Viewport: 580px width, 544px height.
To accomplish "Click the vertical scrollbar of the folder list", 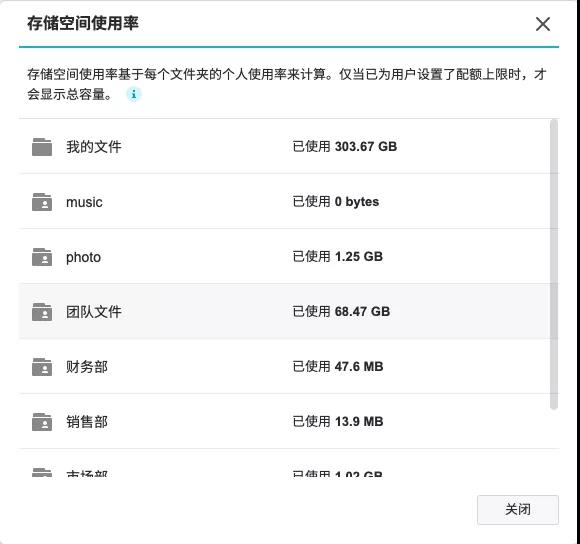I will pyautogui.click(x=554, y=264).
